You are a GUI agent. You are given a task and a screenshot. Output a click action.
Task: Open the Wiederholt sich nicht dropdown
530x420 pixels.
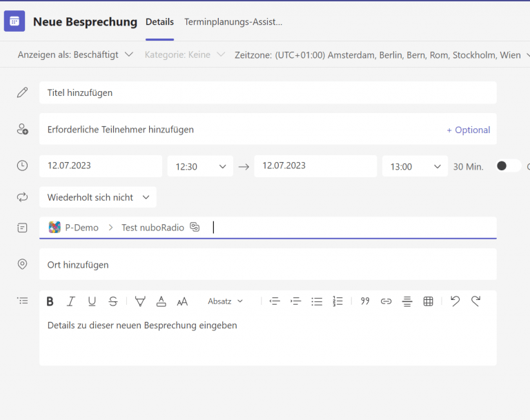tap(98, 197)
